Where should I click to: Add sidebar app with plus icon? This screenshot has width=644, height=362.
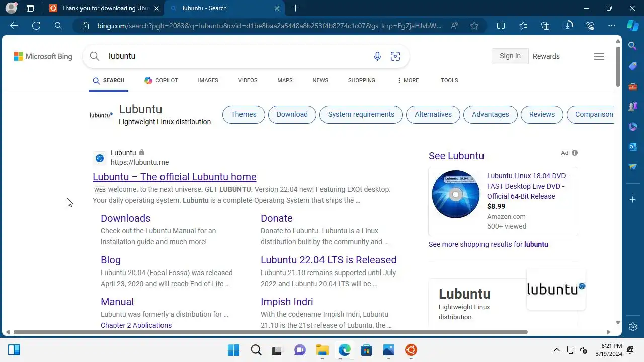(633, 200)
